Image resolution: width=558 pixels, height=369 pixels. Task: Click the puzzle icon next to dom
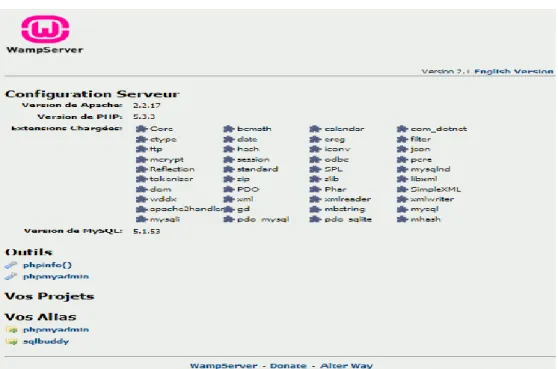coord(142,189)
